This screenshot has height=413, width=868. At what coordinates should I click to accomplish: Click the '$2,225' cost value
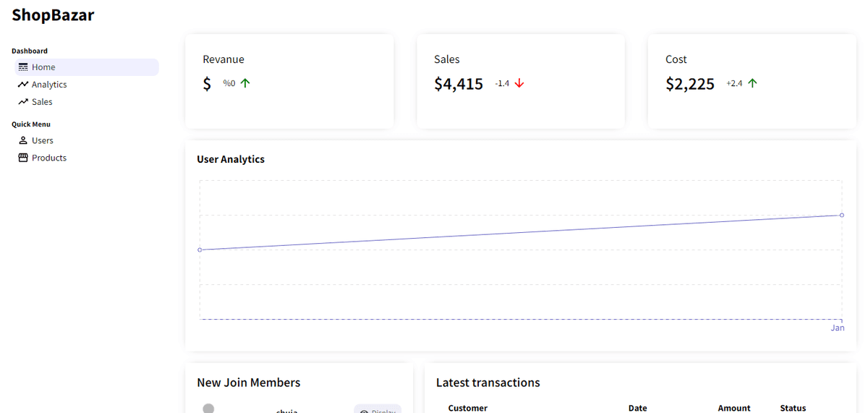690,84
